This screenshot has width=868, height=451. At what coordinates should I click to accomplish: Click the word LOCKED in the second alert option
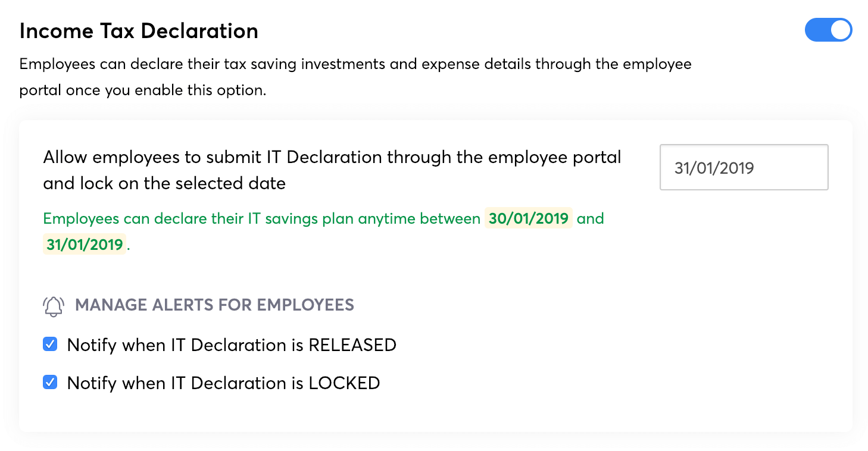[344, 383]
